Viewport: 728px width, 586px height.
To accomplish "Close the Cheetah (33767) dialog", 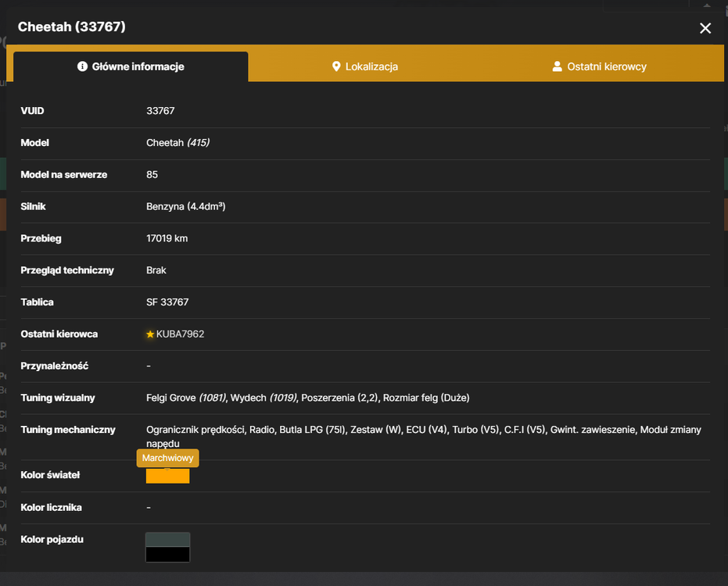I will tap(705, 28).
